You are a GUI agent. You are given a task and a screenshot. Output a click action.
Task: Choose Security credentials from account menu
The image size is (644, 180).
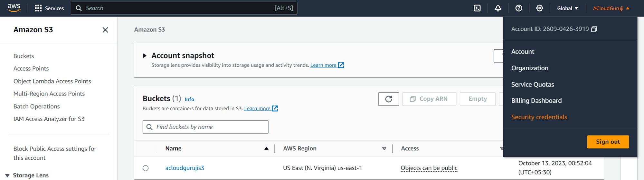[x=539, y=117]
